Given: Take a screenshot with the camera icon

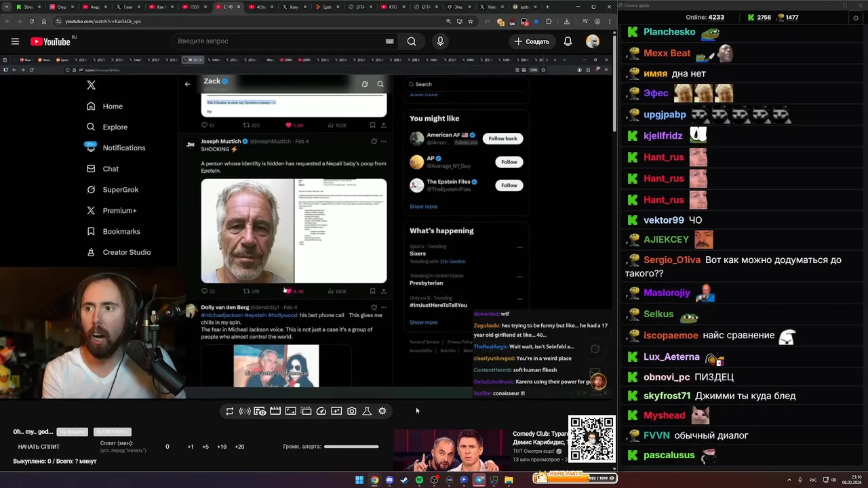Looking at the screenshot, I should 351,411.
